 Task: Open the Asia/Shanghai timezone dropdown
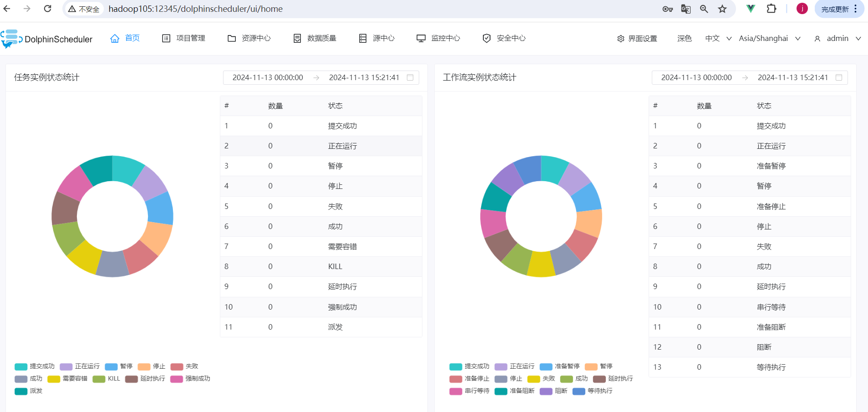pos(769,39)
